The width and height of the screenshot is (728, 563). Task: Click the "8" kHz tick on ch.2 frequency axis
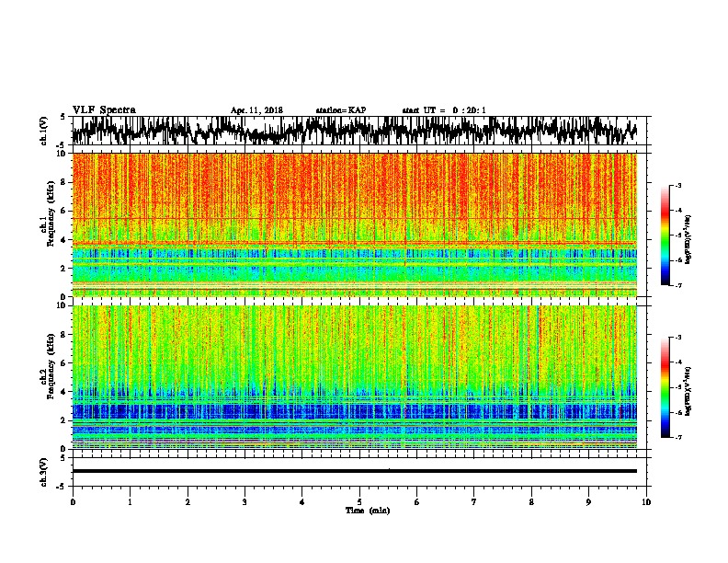click(64, 335)
